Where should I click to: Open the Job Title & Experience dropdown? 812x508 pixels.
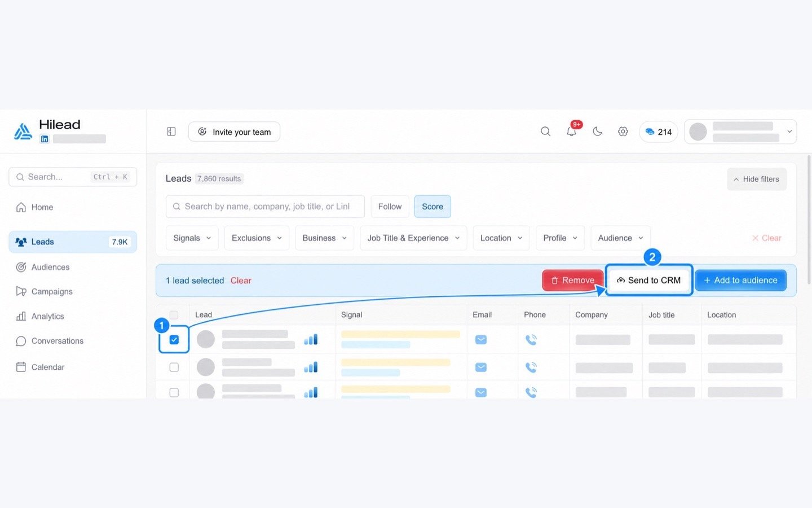click(413, 238)
